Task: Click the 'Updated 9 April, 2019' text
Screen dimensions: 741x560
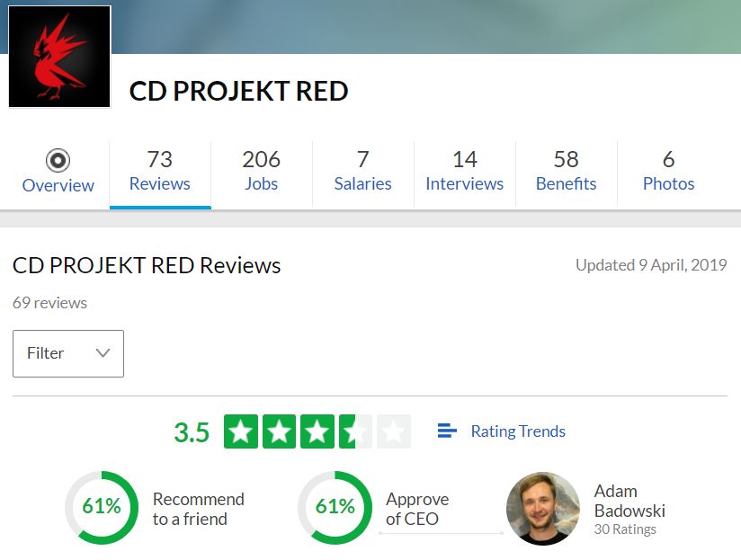Action: (x=651, y=265)
